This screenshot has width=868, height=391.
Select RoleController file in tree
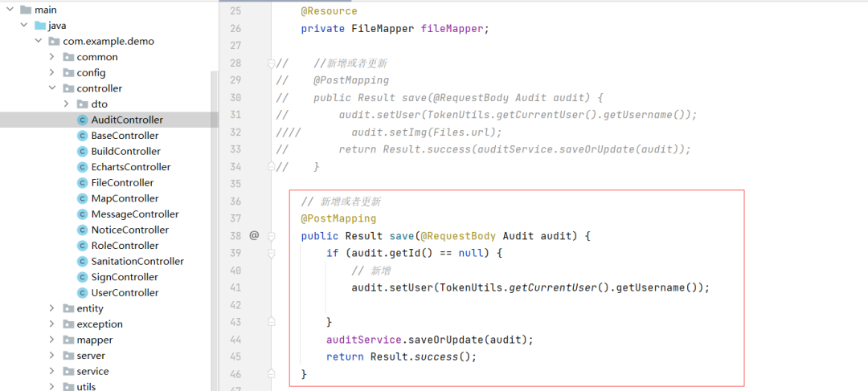tap(125, 246)
